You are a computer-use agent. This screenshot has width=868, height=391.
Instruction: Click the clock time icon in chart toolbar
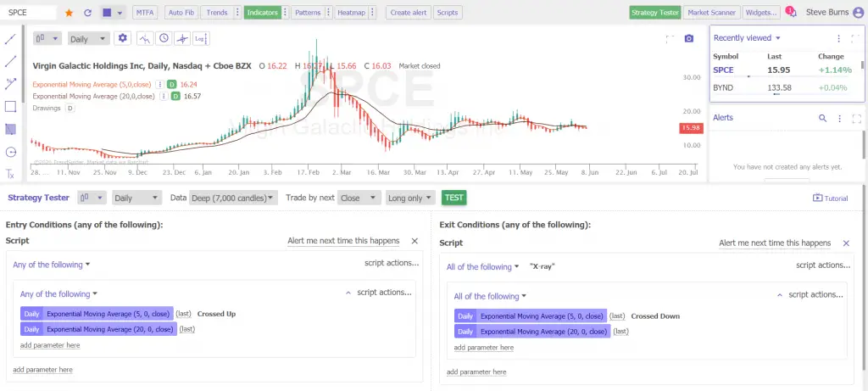(x=164, y=38)
